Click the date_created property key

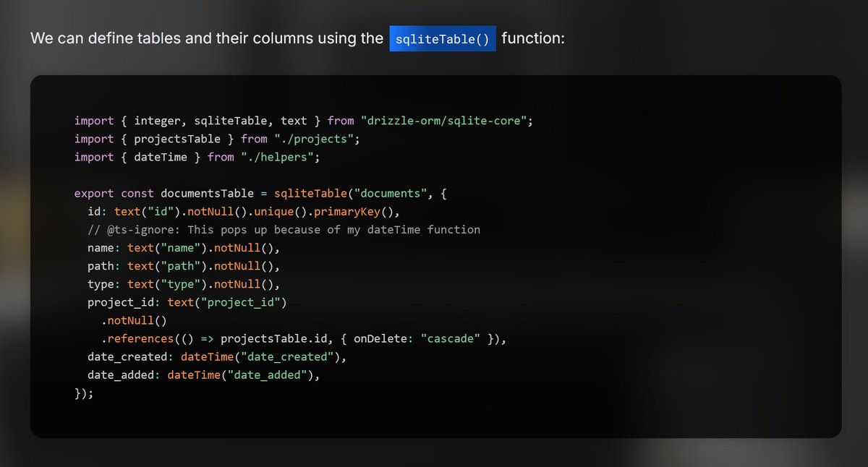click(x=127, y=357)
